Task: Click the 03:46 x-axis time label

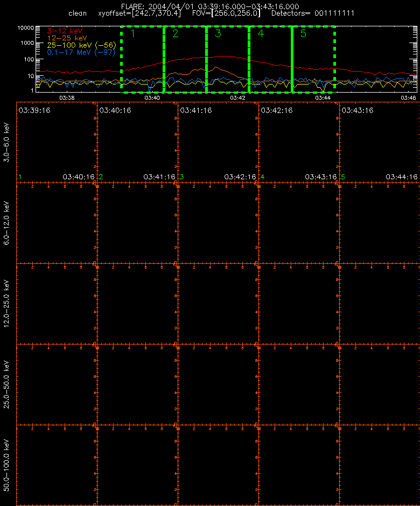Action: tap(408, 98)
